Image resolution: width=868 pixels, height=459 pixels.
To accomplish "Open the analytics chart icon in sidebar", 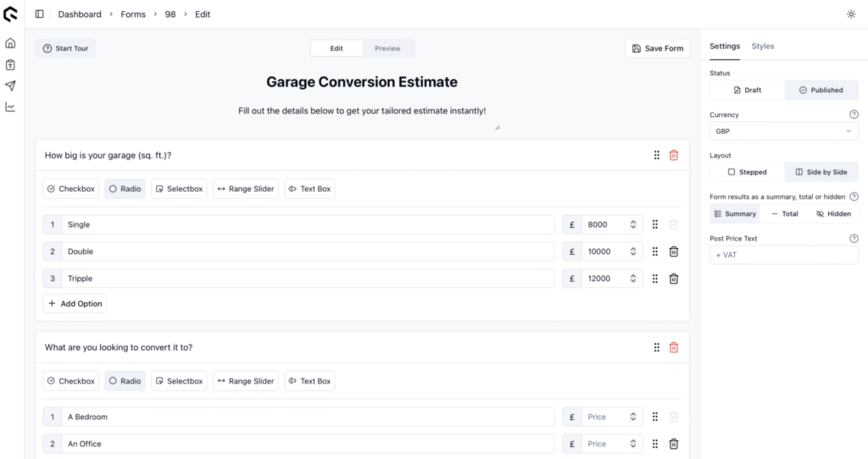I will click(10, 107).
